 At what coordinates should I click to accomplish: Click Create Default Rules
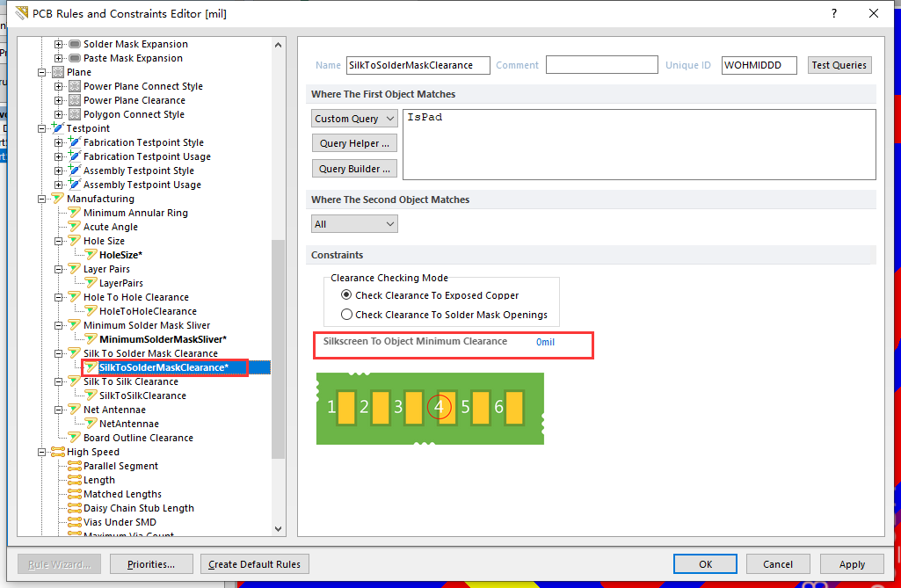pyautogui.click(x=255, y=564)
